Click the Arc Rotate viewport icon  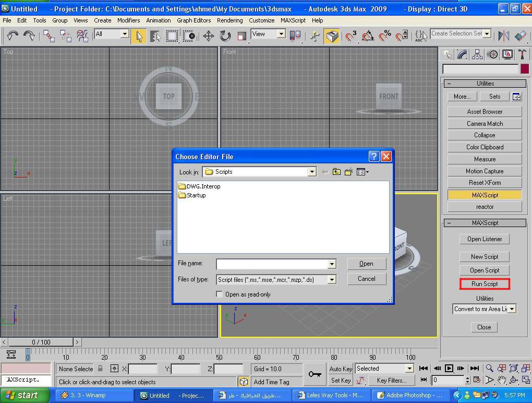click(514, 380)
